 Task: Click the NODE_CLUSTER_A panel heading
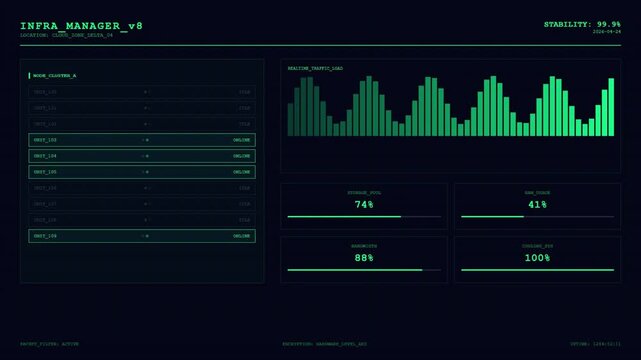click(x=54, y=76)
